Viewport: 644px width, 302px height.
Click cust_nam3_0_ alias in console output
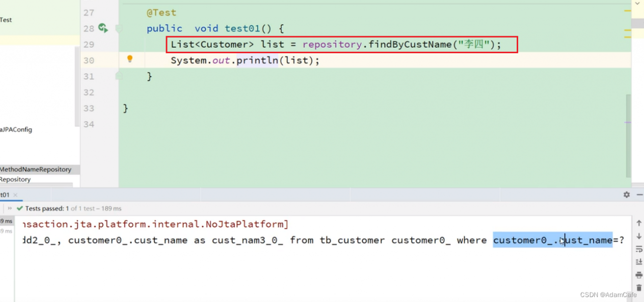pos(248,240)
